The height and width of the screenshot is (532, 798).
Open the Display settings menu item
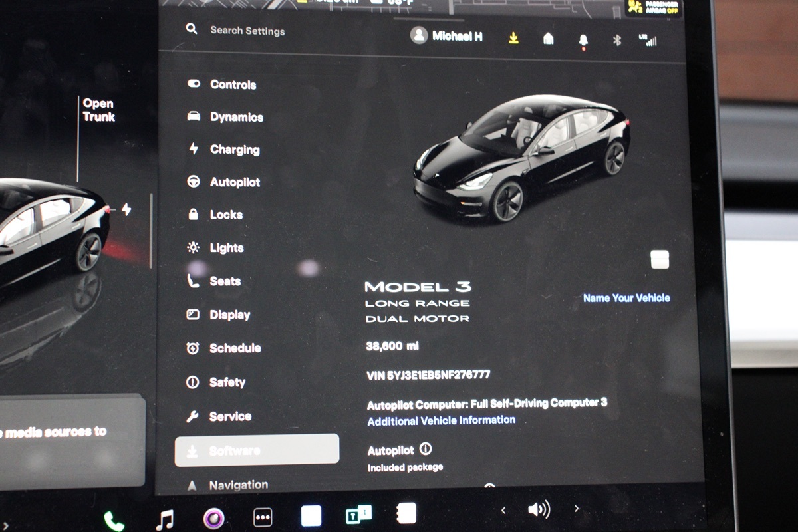tap(229, 315)
